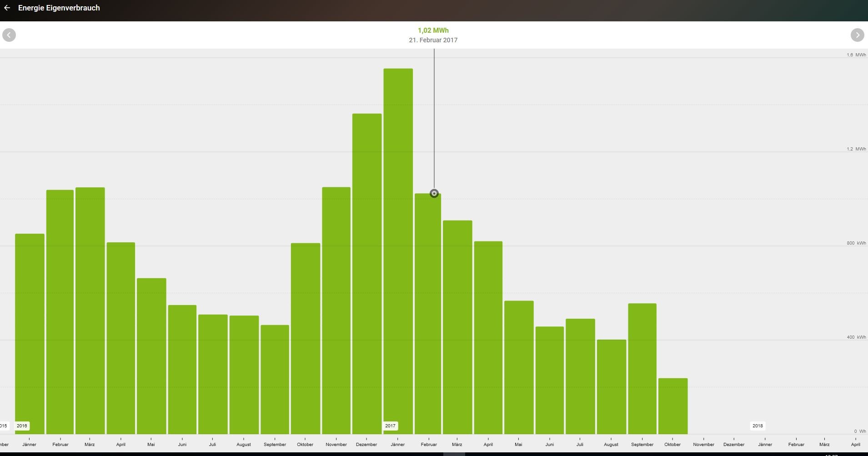868x456 pixels.
Task: Select the September 2017 bar
Action: [642, 369]
